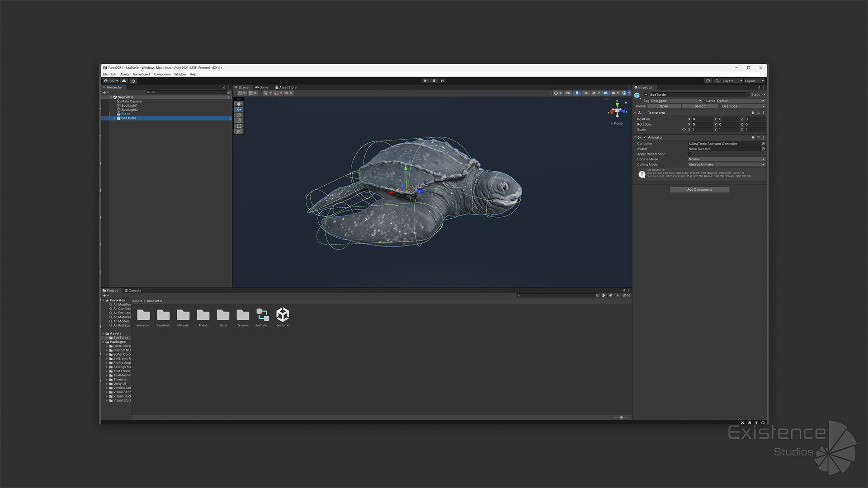
Task: Disable the Animator component checkbox
Action: coord(645,137)
